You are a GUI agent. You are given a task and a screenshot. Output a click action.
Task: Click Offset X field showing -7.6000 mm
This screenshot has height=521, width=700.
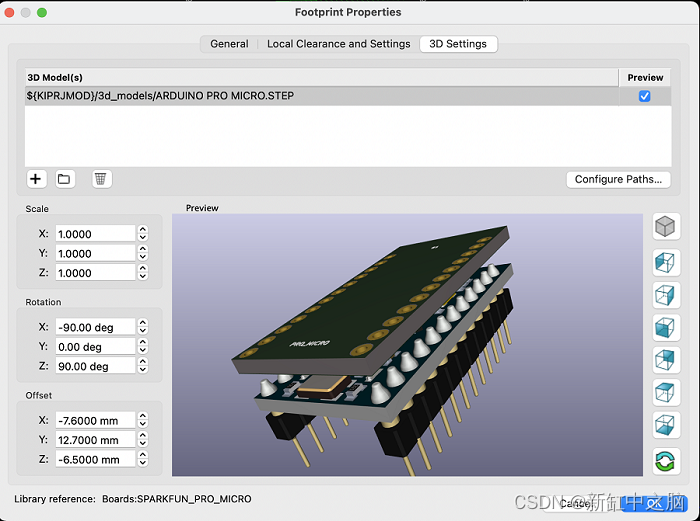[x=95, y=421]
